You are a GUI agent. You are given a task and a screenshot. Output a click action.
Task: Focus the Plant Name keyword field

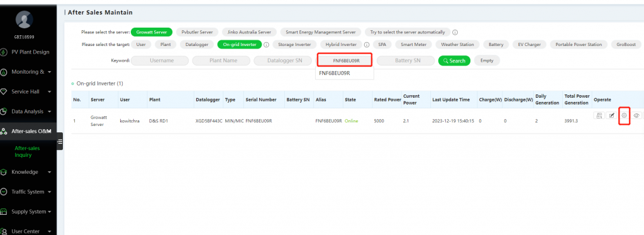[221, 60]
